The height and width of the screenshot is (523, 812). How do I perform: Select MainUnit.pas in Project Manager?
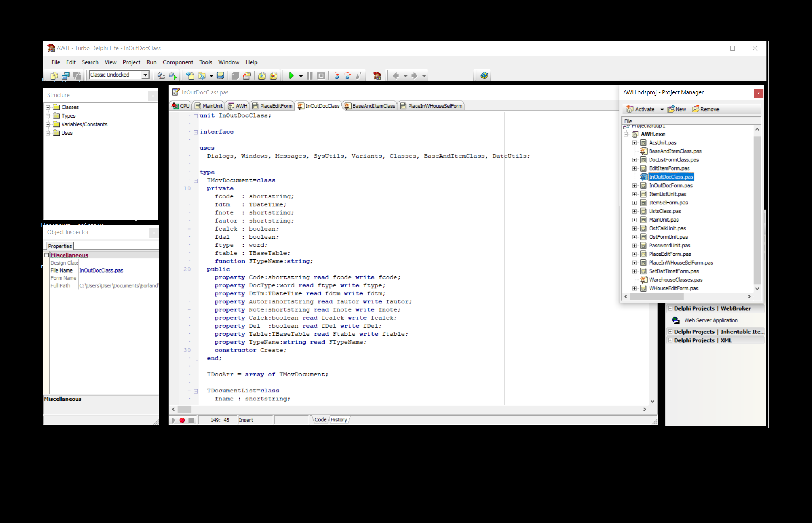tap(664, 220)
